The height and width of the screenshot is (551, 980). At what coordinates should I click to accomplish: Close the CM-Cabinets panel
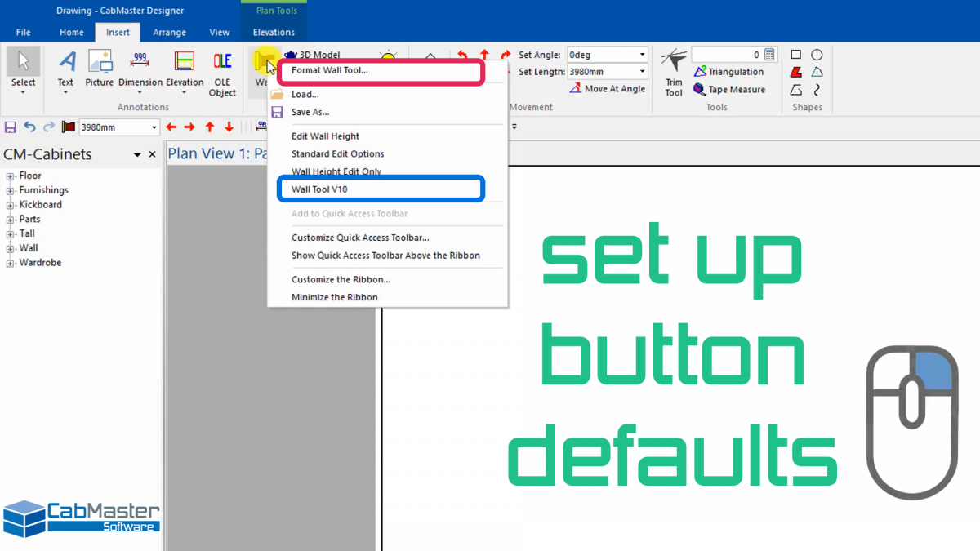(152, 154)
